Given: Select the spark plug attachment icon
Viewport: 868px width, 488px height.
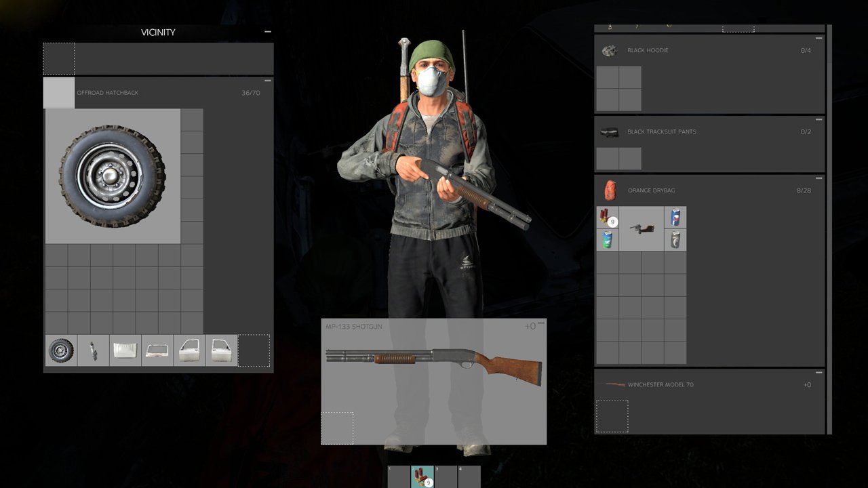Looking at the screenshot, I should (x=93, y=350).
